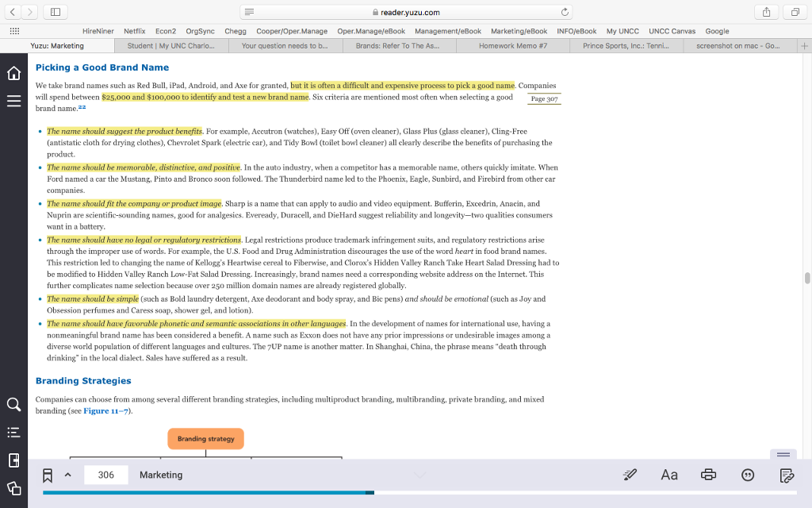Open the notes and citations tool
The height and width of the screenshot is (508, 812).
tap(786, 474)
